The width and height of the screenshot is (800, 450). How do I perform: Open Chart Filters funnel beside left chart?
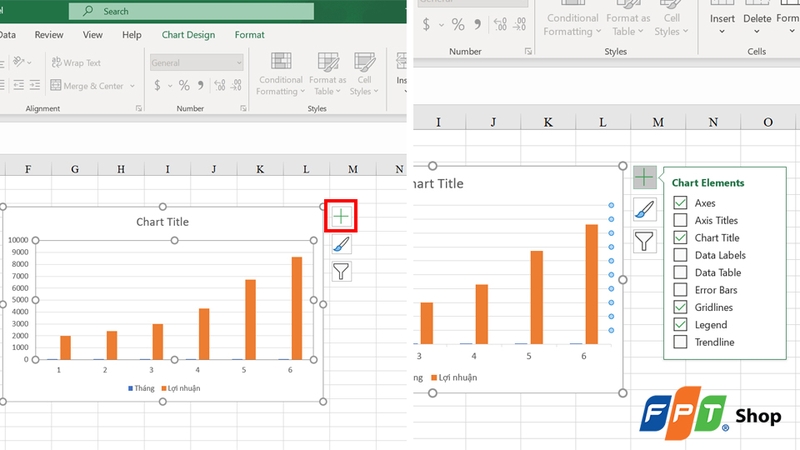[341, 271]
